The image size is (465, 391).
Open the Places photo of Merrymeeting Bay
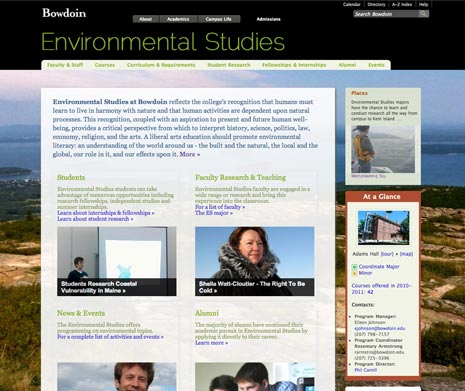(383, 149)
